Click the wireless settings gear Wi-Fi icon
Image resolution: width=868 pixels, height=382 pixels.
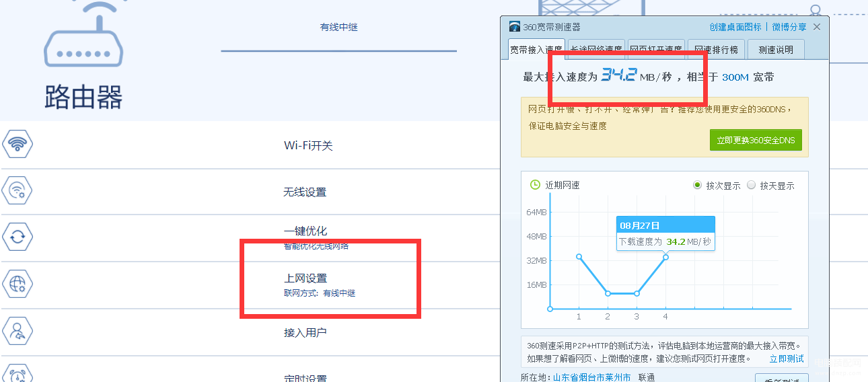17,190
